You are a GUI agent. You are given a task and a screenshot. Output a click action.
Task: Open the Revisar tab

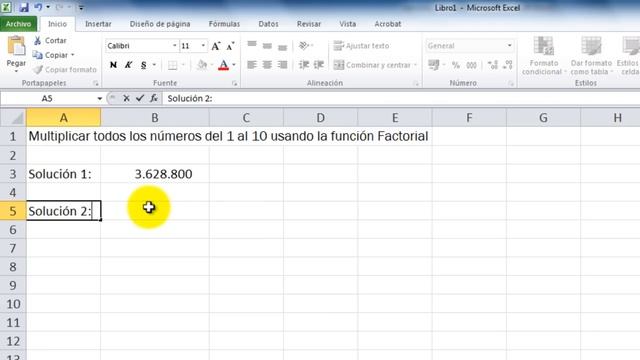309,24
